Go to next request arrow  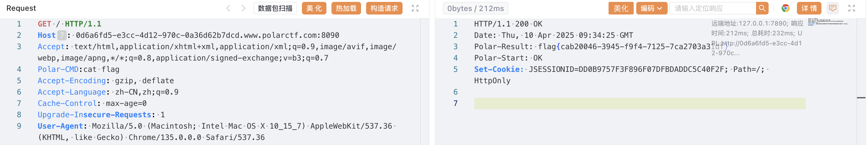click(x=243, y=8)
